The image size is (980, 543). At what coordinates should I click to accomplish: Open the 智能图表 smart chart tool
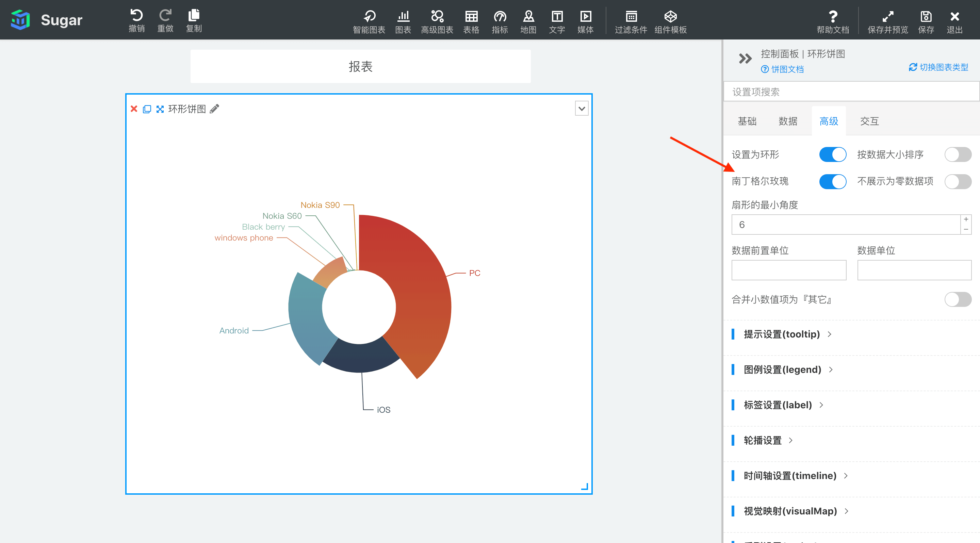point(369,22)
